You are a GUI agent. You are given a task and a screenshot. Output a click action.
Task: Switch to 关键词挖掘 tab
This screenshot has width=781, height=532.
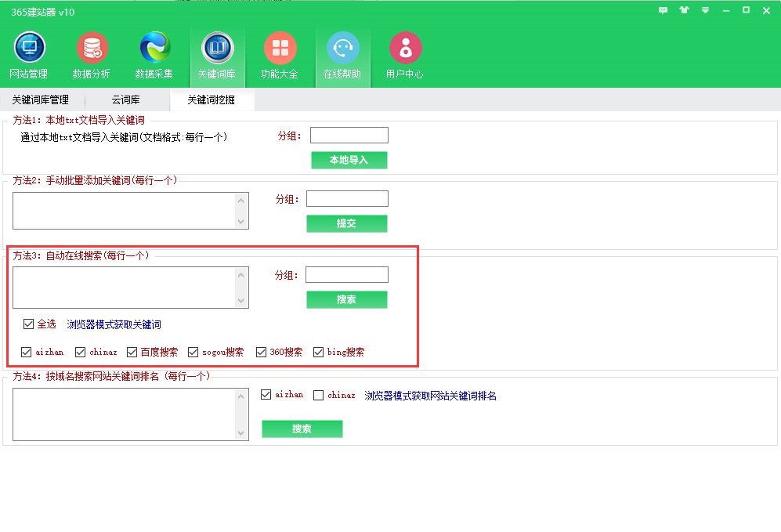212,100
